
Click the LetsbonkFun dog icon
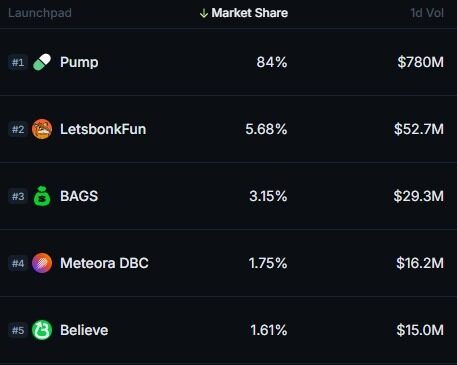pos(42,129)
